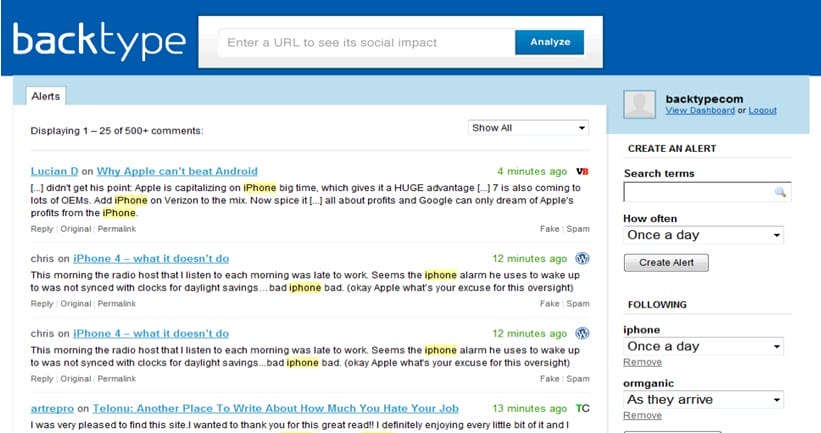This screenshot has width=821, height=433.
Task: Click the Logout link
Action: [x=762, y=110]
